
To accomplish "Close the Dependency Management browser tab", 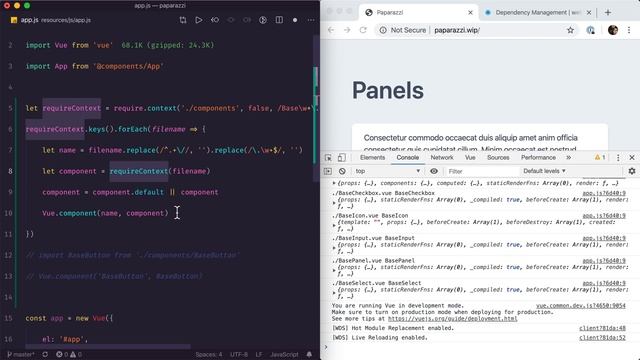I will (x=589, y=13).
